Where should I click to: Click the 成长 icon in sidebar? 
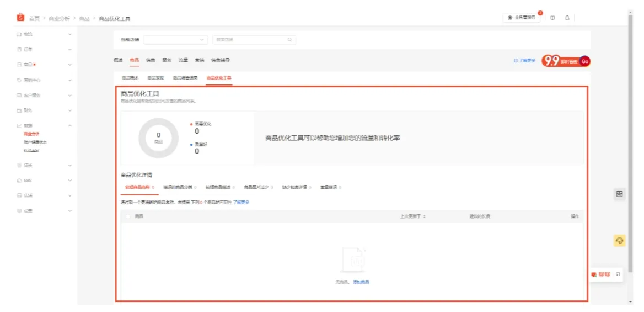(19, 166)
